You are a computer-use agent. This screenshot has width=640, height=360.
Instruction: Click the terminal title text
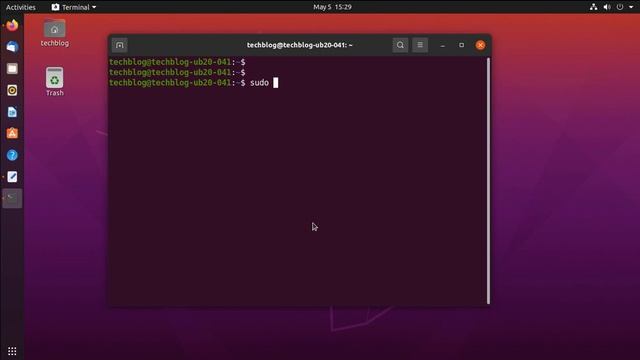(300, 45)
